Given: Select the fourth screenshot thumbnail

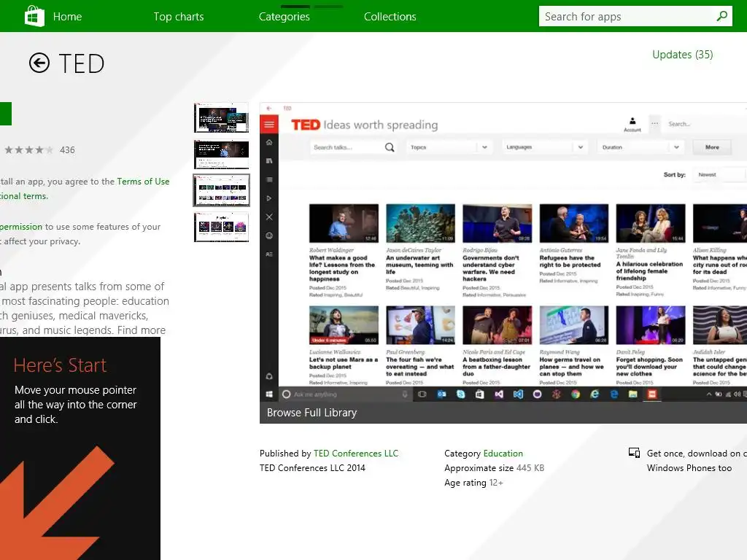Looking at the screenshot, I should (x=221, y=227).
